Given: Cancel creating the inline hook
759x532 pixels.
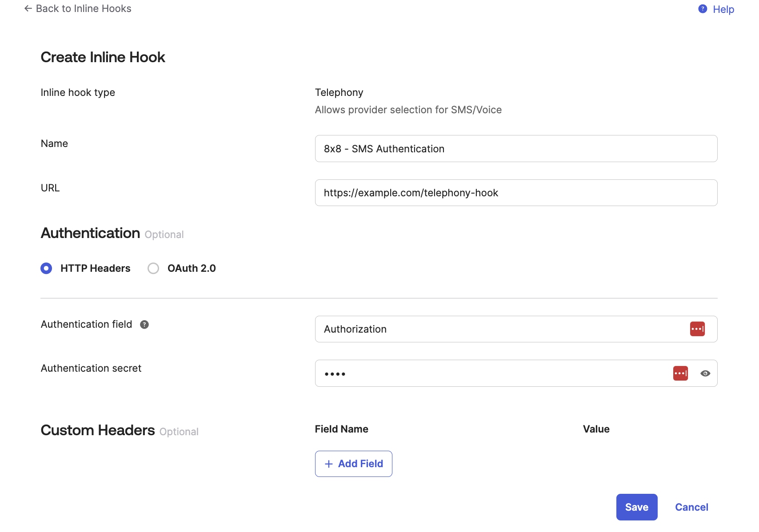Looking at the screenshot, I should tap(691, 507).
